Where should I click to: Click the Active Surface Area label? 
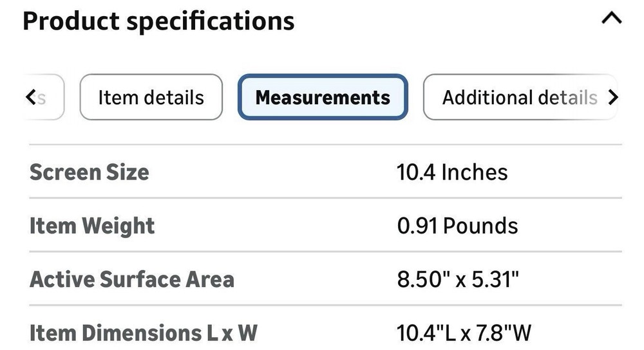[x=132, y=279]
